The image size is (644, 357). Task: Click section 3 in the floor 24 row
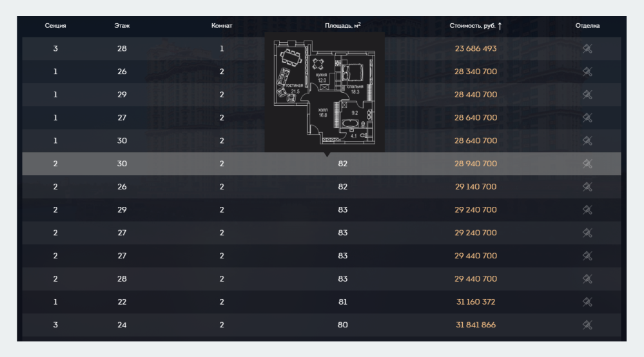tap(55, 325)
